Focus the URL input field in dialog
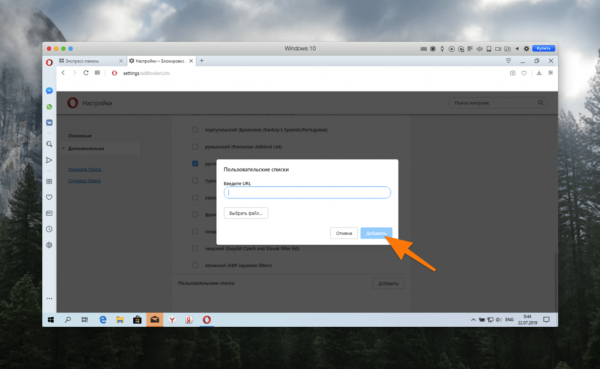Viewport: 600px width, 369px height. pos(307,193)
